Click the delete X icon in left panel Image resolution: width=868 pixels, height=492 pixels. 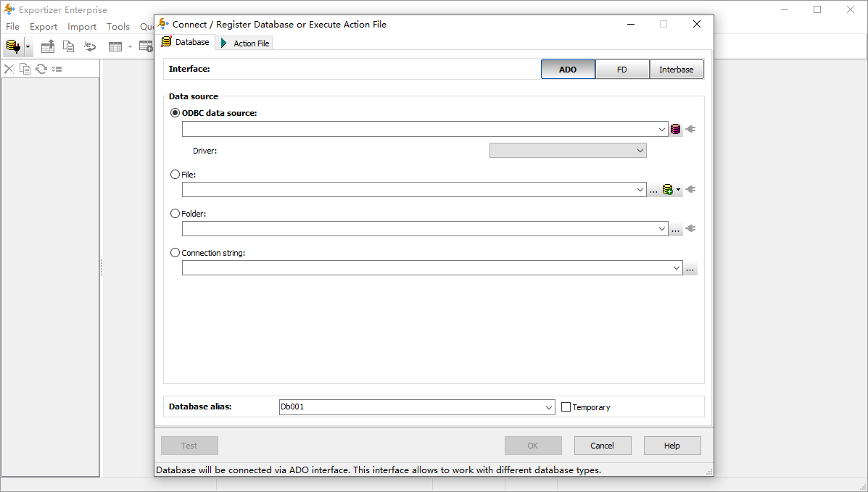click(x=9, y=69)
